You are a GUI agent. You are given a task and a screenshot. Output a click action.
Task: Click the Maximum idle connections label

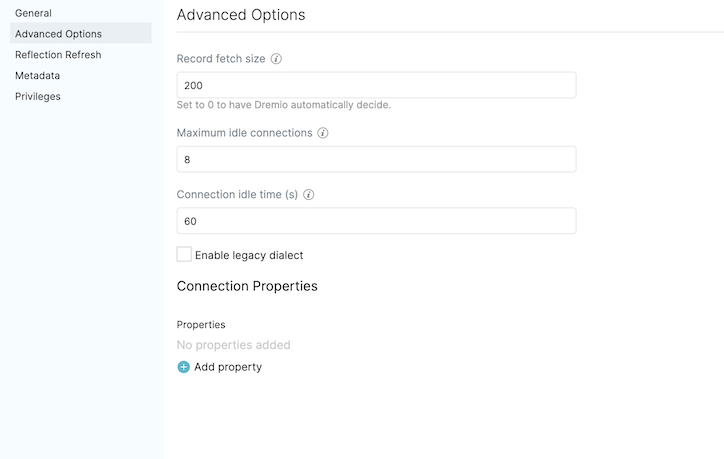244,133
